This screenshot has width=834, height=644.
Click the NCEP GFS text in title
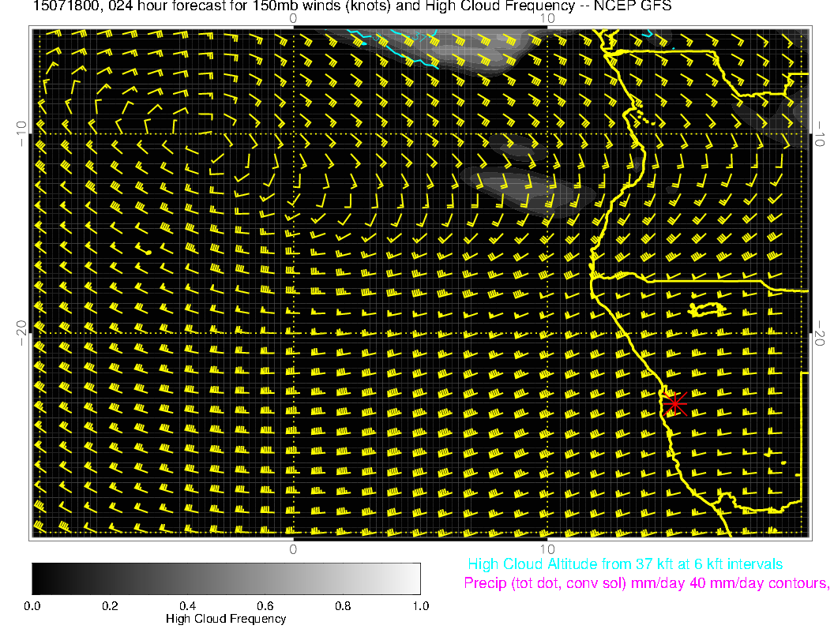tap(628, 6)
